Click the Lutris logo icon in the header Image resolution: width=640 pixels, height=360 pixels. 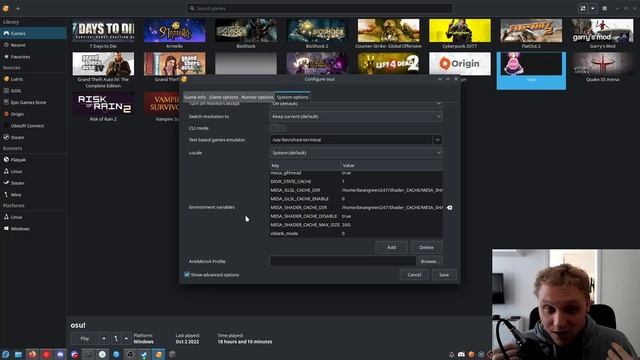click(x=5, y=8)
